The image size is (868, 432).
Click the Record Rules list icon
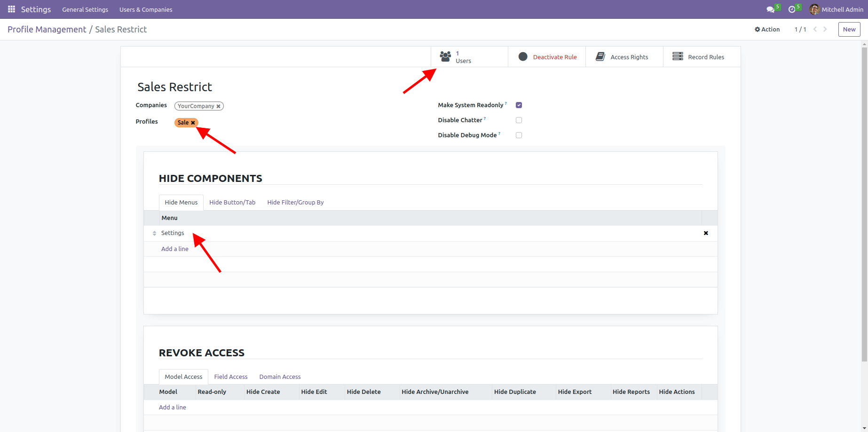pos(678,57)
